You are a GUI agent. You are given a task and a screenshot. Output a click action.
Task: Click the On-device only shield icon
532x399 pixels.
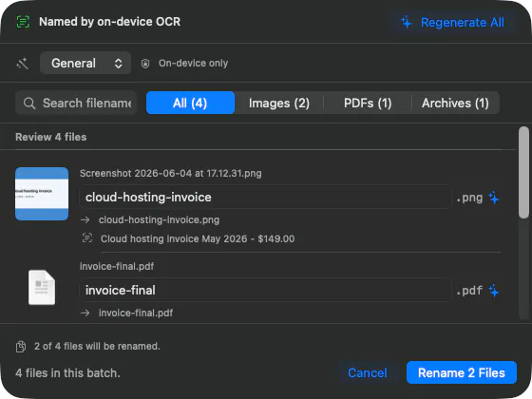click(x=145, y=64)
